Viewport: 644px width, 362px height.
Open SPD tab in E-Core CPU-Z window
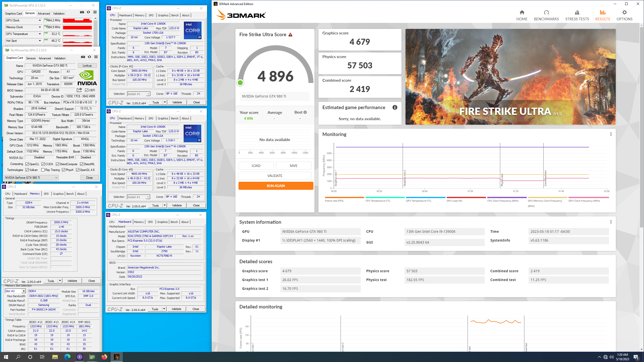click(151, 118)
